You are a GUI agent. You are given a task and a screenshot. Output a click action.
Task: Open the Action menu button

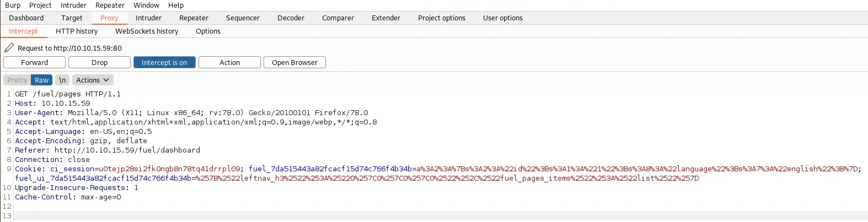coord(229,63)
